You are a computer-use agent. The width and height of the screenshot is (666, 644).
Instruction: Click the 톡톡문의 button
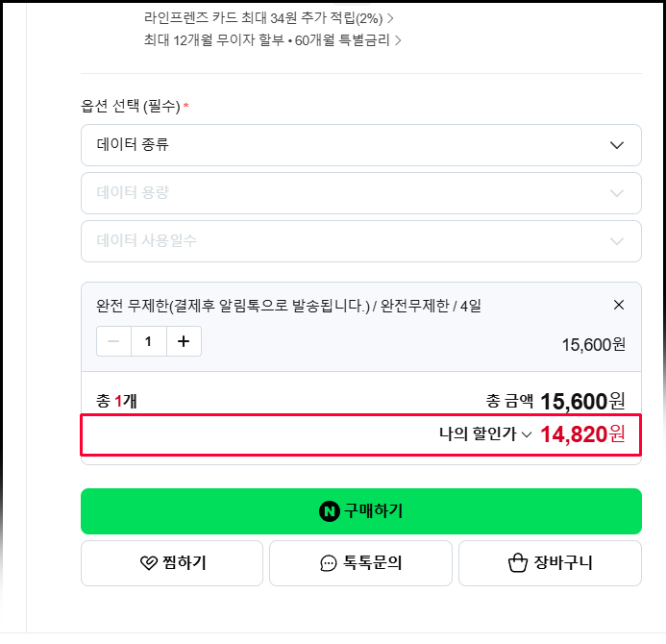coord(360,563)
